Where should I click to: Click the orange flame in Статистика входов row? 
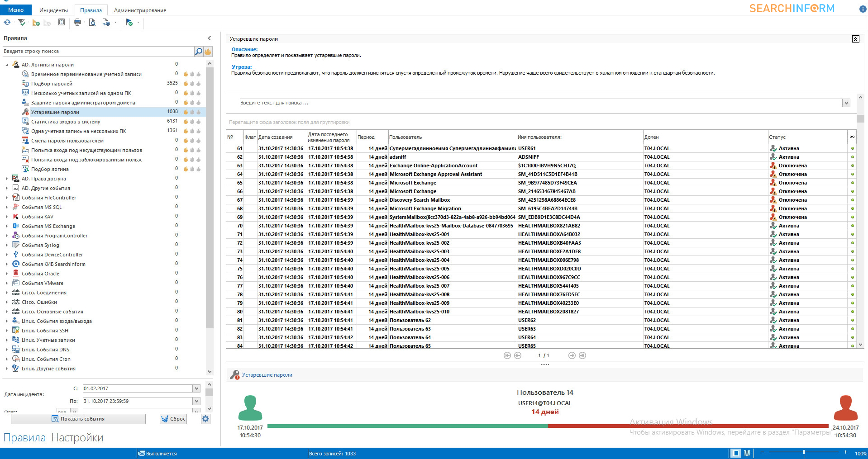(186, 121)
